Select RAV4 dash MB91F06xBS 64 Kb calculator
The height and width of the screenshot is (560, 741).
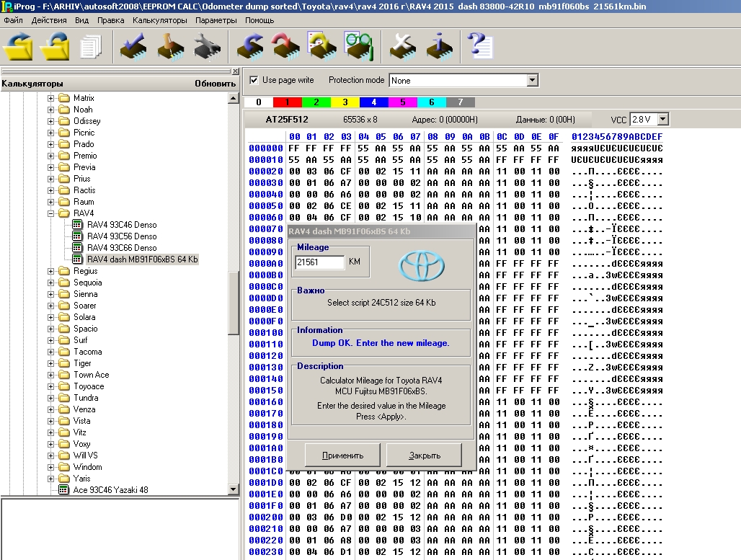[x=142, y=259]
